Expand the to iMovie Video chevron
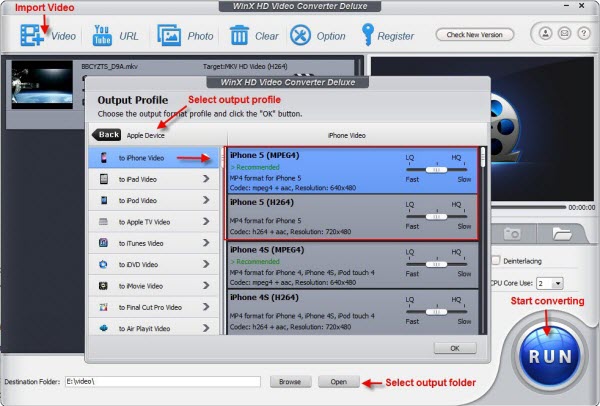Image resolution: width=600 pixels, height=406 pixels. 206,286
